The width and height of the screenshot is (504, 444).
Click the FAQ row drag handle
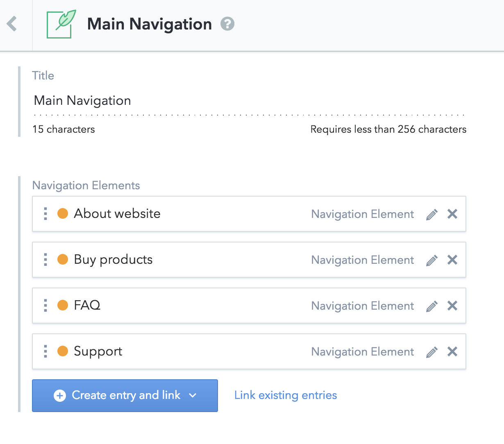pyautogui.click(x=45, y=305)
